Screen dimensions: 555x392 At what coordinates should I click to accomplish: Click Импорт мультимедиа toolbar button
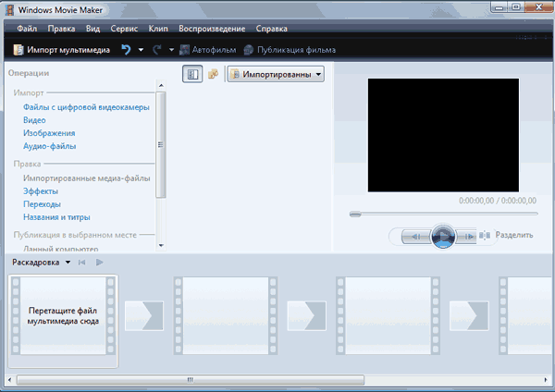62,50
